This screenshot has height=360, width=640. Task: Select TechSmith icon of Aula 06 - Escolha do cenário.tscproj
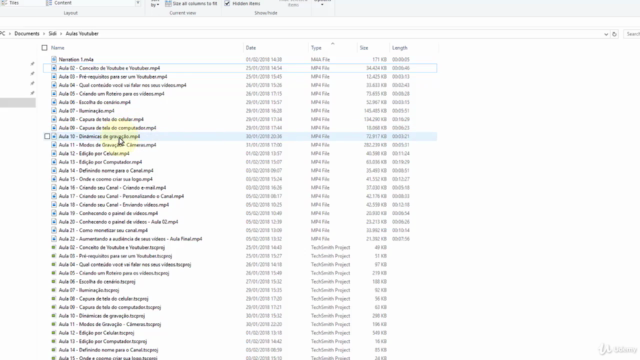coord(54,282)
